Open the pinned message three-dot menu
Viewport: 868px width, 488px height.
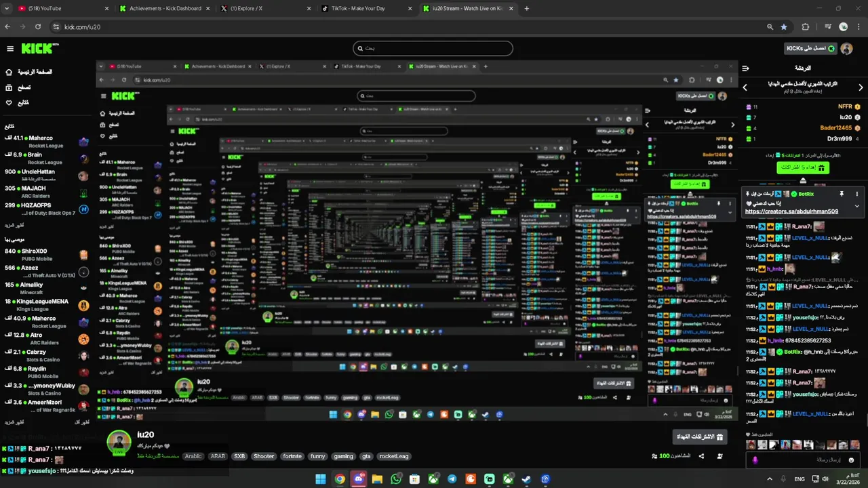tap(857, 194)
